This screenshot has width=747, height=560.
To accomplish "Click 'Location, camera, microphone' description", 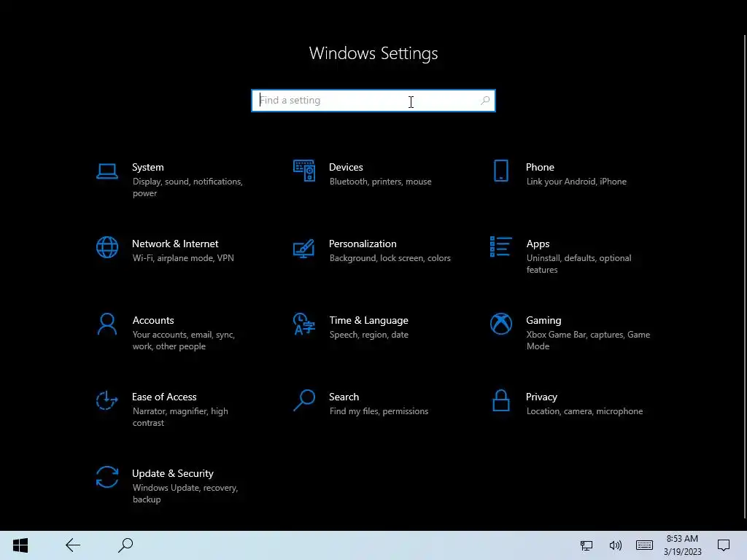I will [x=584, y=411].
